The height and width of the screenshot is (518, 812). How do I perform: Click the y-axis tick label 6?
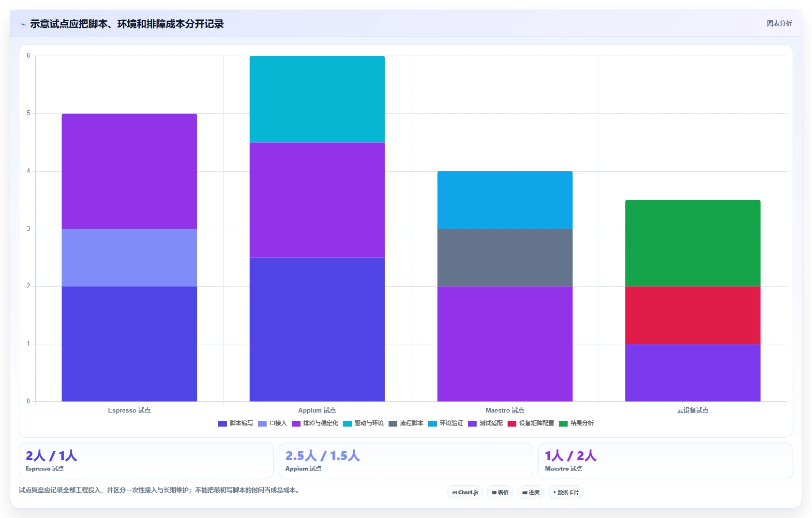pos(28,56)
